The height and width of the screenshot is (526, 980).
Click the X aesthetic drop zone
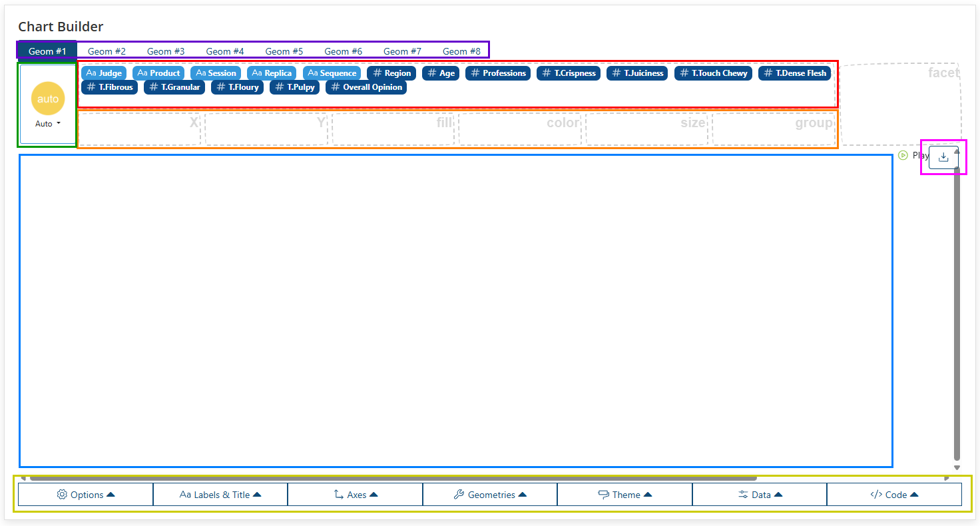pos(140,129)
